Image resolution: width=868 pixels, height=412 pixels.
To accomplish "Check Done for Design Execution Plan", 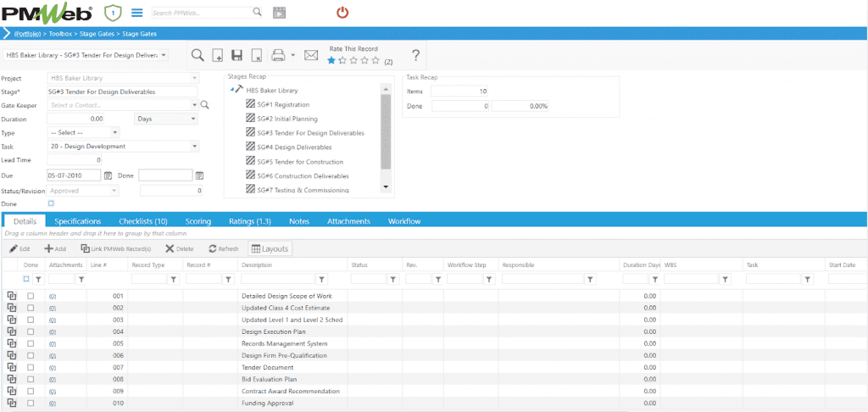I will pyautogui.click(x=31, y=331).
